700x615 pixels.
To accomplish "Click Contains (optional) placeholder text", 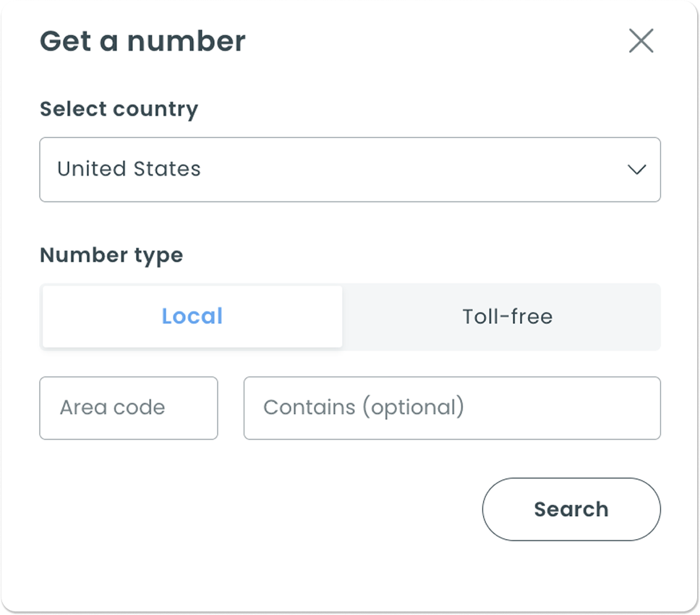I will (363, 408).
